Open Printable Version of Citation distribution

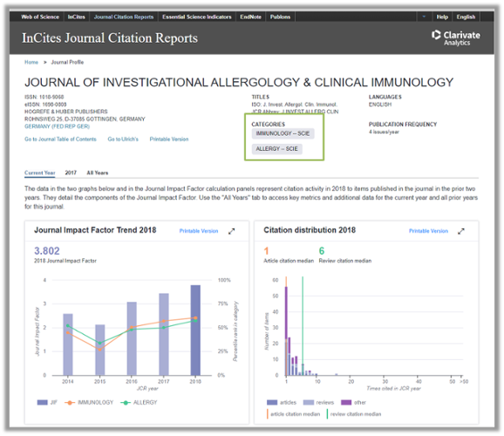pyautogui.click(x=428, y=231)
